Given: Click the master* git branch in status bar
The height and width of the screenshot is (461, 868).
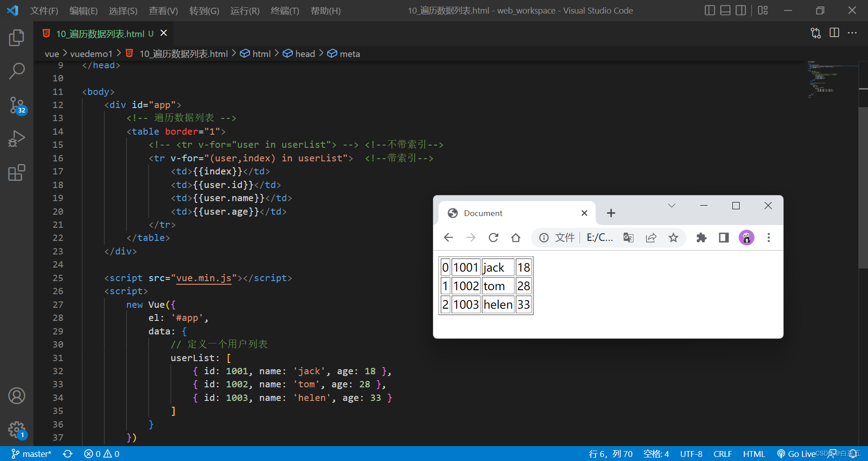Looking at the screenshot, I should click(x=31, y=454).
